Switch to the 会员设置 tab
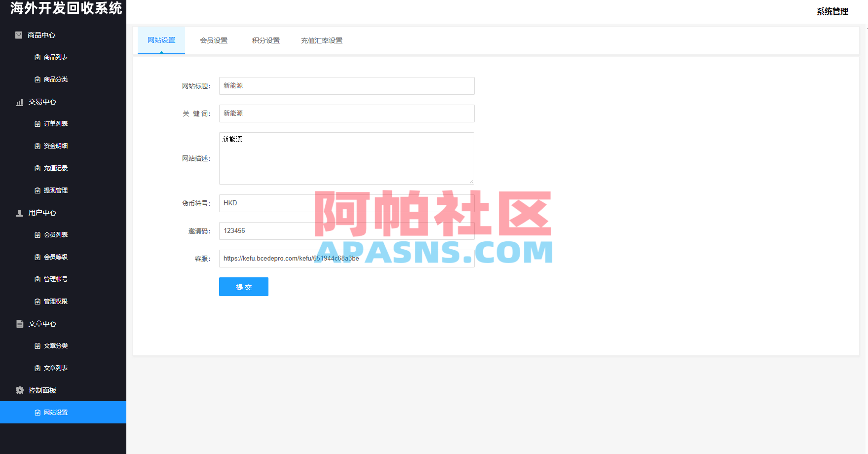The width and height of the screenshot is (868, 454). click(214, 40)
